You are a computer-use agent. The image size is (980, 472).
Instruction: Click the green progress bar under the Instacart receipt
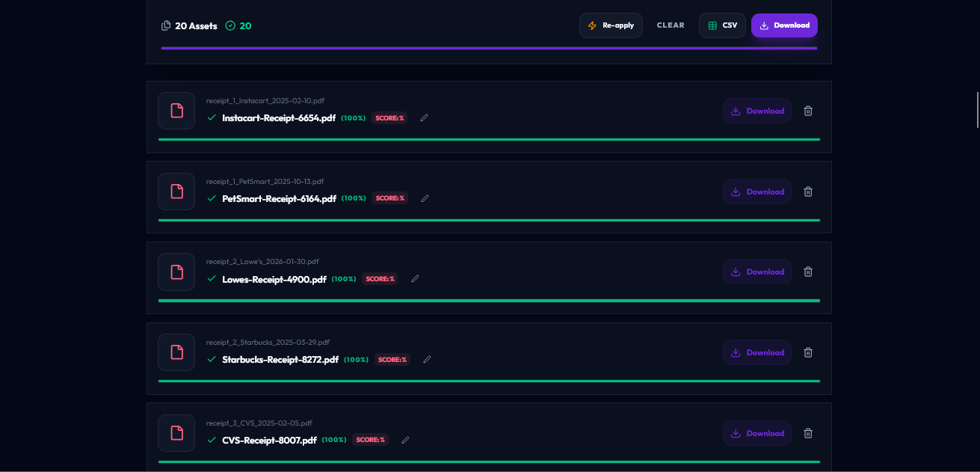tap(489, 139)
